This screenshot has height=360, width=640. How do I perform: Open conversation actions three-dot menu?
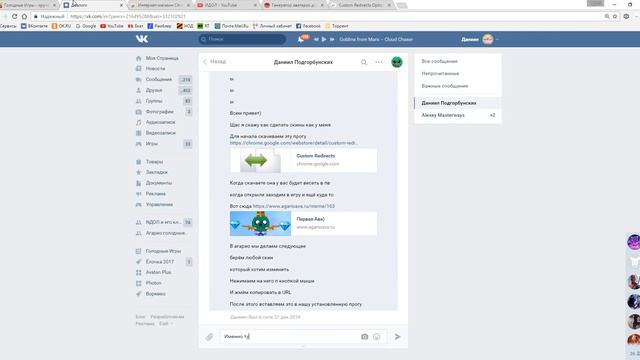point(379,62)
